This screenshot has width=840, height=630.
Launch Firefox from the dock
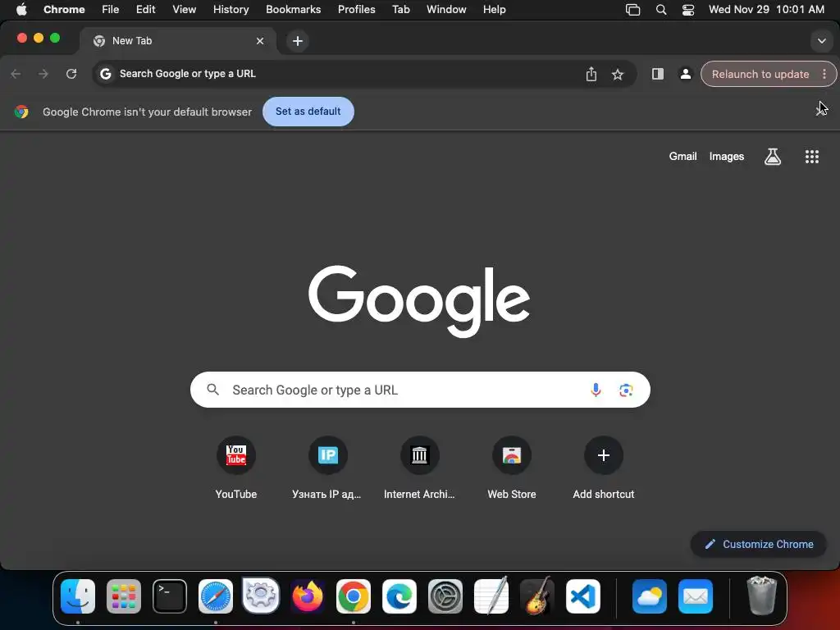tap(308, 596)
